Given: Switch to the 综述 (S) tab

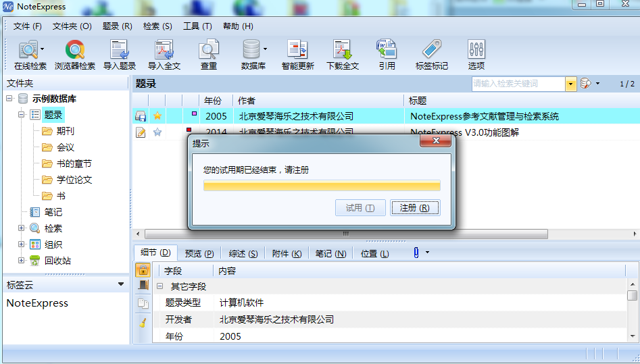Looking at the screenshot, I should pyautogui.click(x=243, y=253).
